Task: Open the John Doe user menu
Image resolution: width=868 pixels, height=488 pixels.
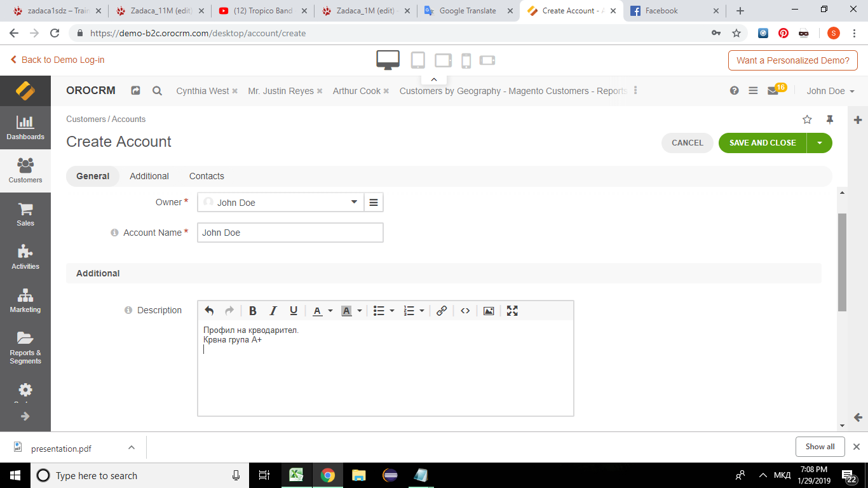Action: pos(830,91)
